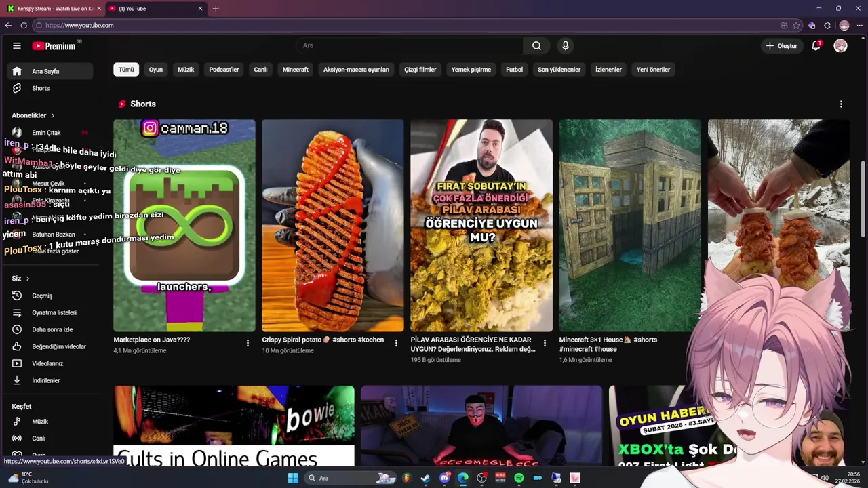
Task: Select Müzik filter chip
Action: pos(186,69)
